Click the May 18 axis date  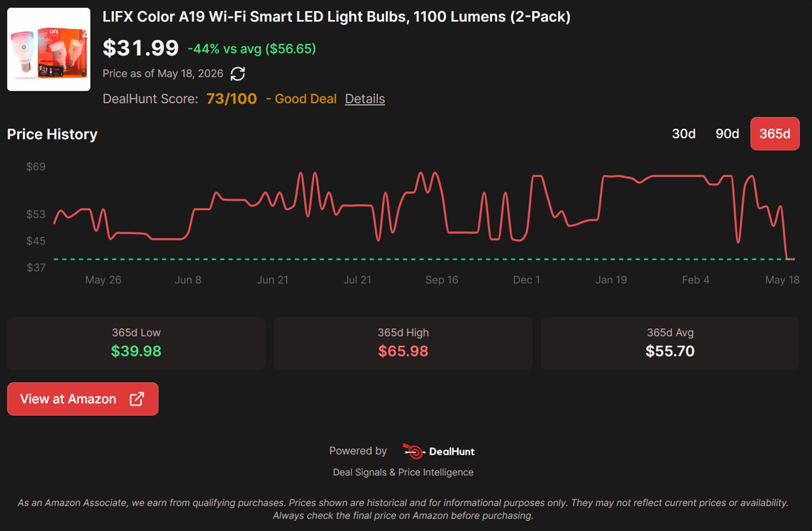pos(782,280)
